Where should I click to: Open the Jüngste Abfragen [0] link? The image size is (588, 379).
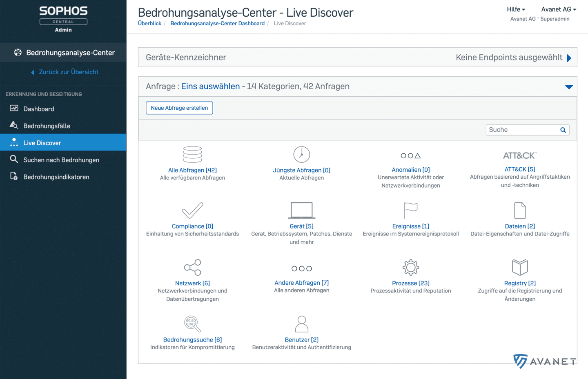pyautogui.click(x=302, y=170)
